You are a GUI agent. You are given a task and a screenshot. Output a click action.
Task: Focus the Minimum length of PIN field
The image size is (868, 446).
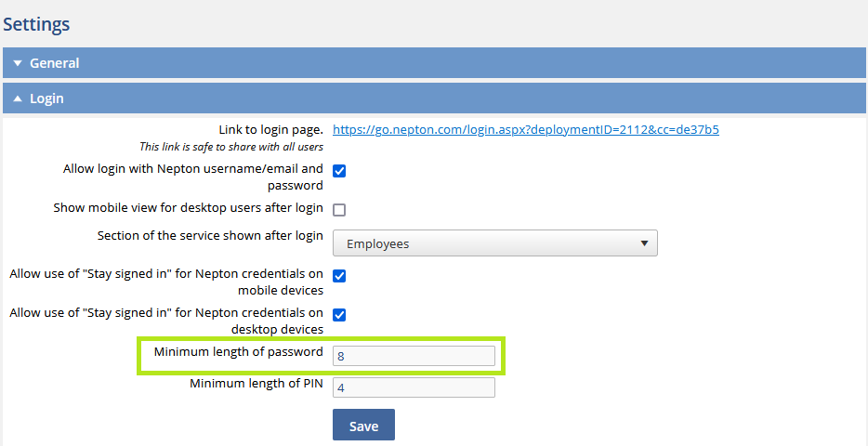(x=414, y=387)
